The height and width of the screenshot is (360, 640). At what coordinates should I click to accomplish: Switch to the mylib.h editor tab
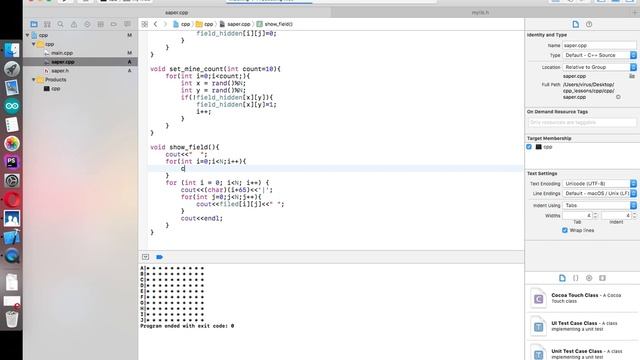pos(480,13)
